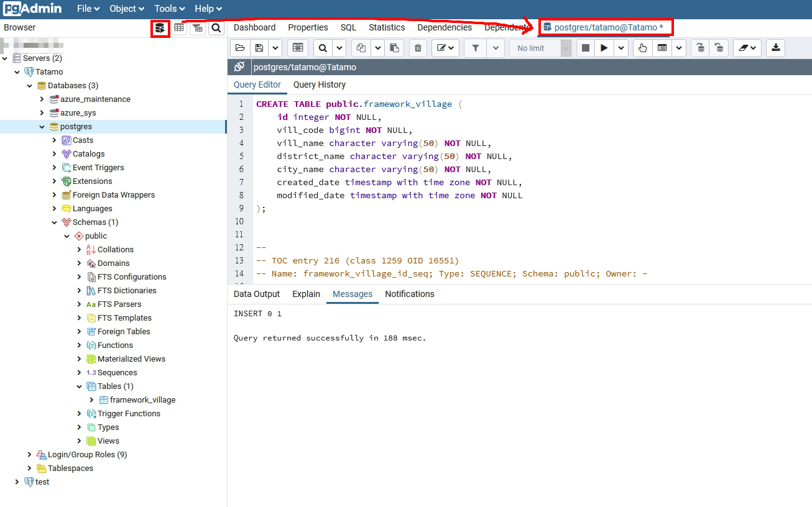Screen dimensions: 812x507
Task: Click the Search Objects magnifier in Browser header
Action: coord(216,28)
